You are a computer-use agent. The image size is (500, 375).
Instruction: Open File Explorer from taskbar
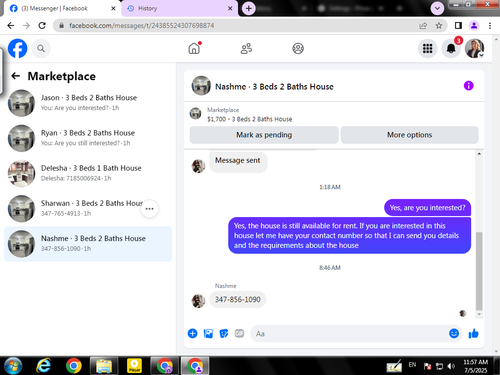[x=104, y=366]
